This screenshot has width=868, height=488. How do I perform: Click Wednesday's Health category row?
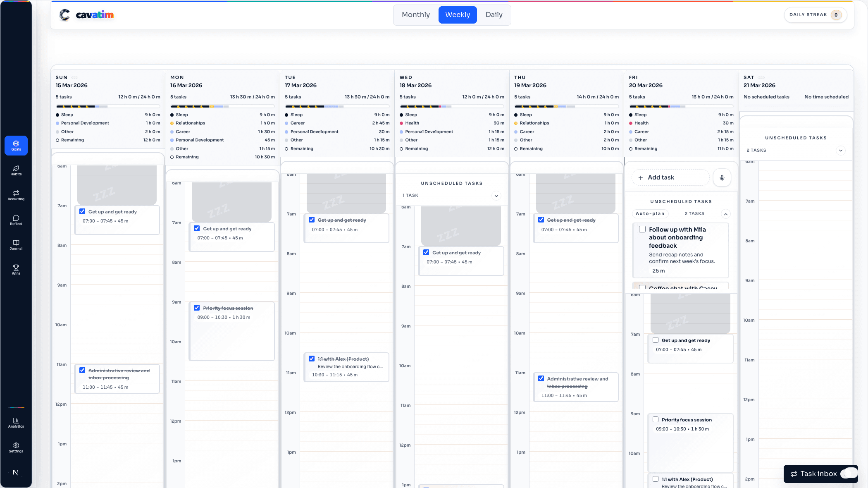pyautogui.click(x=452, y=123)
